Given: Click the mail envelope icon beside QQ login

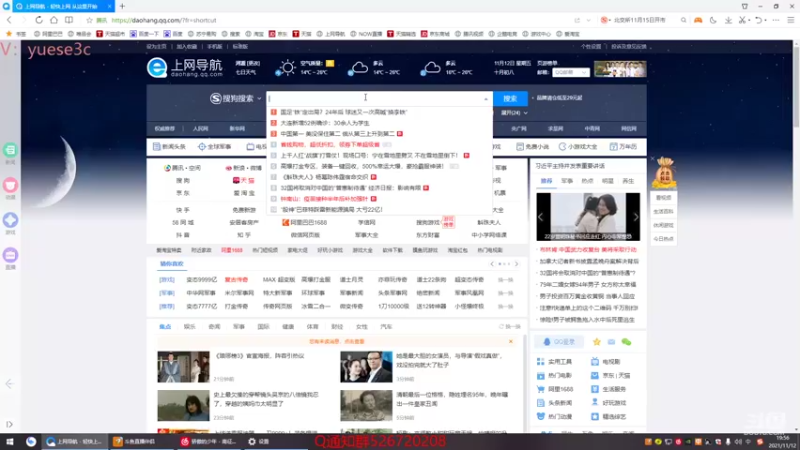Looking at the screenshot, I should (611, 342).
